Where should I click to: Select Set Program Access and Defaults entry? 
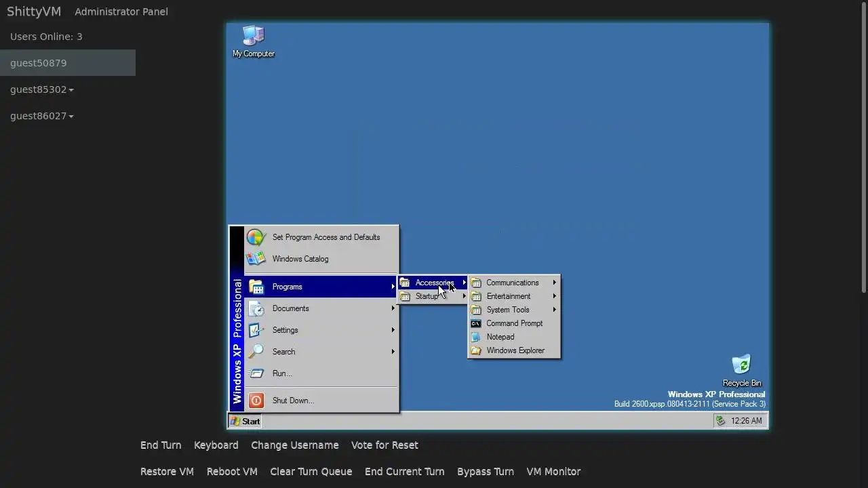[x=321, y=237]
